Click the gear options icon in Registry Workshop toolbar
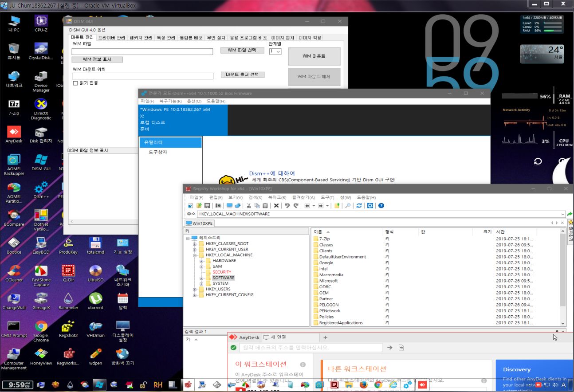The height and width of the screenshot is (392, 574). coord(370,206)
